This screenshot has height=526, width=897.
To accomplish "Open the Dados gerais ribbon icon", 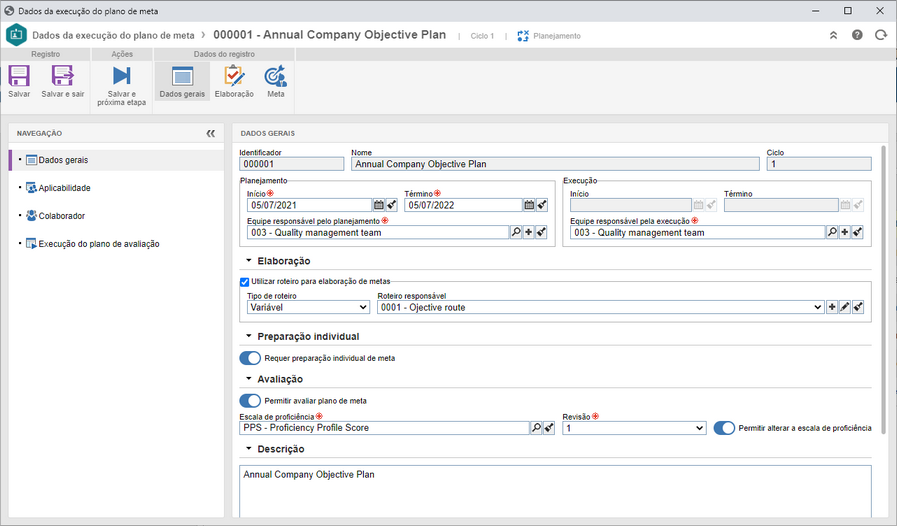I will click(x=182, y=76).
